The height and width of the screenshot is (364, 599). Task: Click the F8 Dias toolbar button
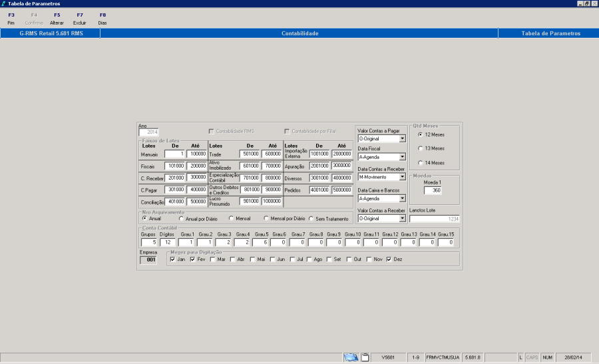102,19
